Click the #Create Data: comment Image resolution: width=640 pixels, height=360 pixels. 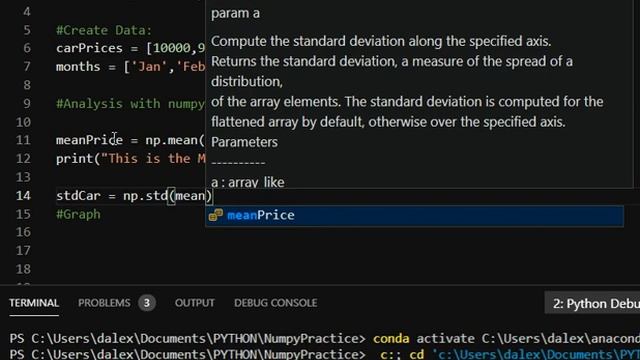(x=104, y=30)
